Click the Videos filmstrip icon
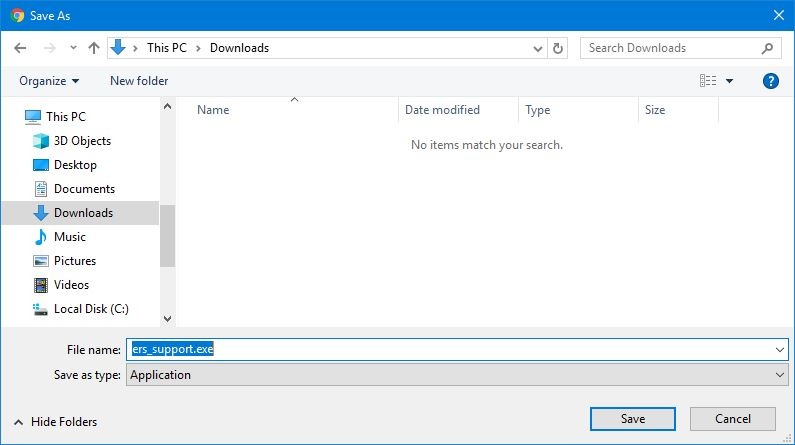Screen dimensions: 795x445 coord(41,285)
